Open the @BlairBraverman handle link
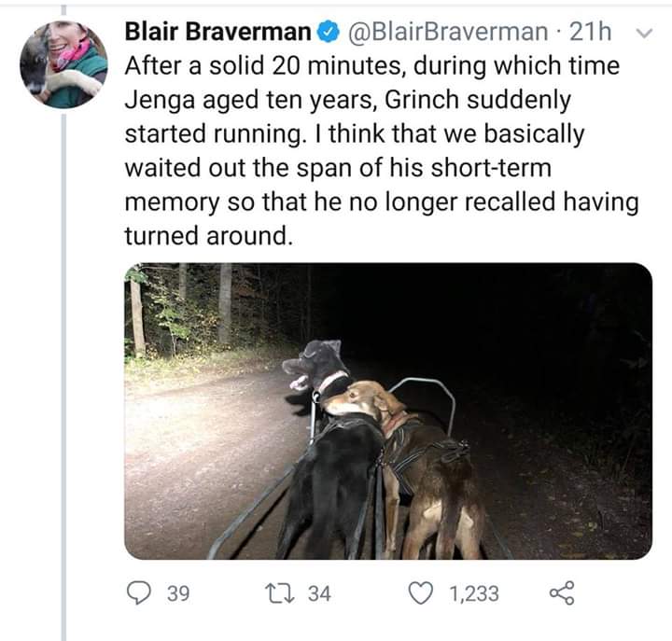This screenshot has width=672, height=641. pyautogui.click(x=447, y=33)
